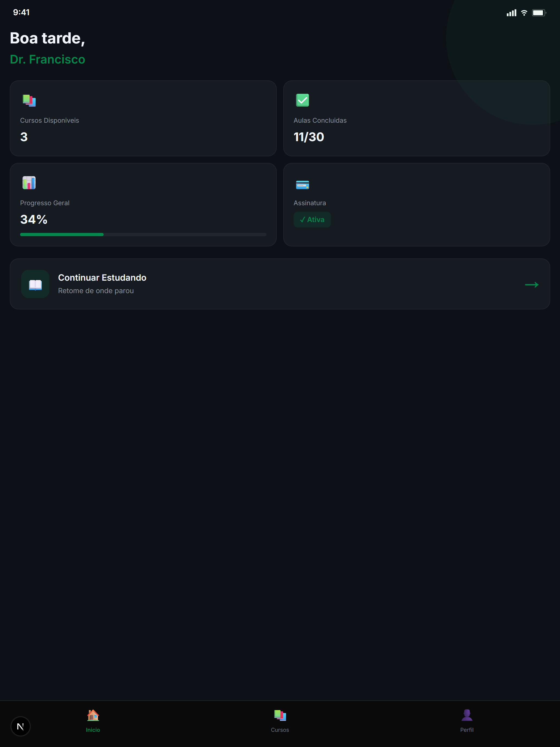Select the Inicio tab label
The height and width of the screenshot is (747, 560).
pyautogui.click(x=93, y=730)
